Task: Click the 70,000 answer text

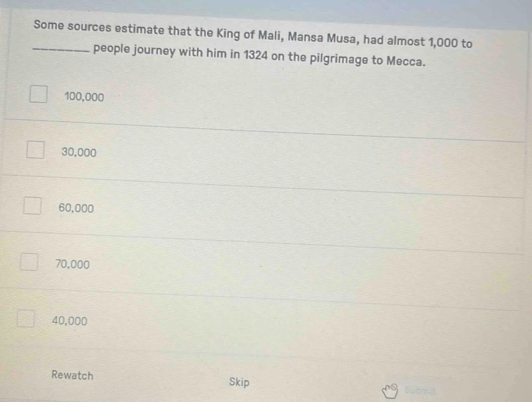Action: coord(73,264)
